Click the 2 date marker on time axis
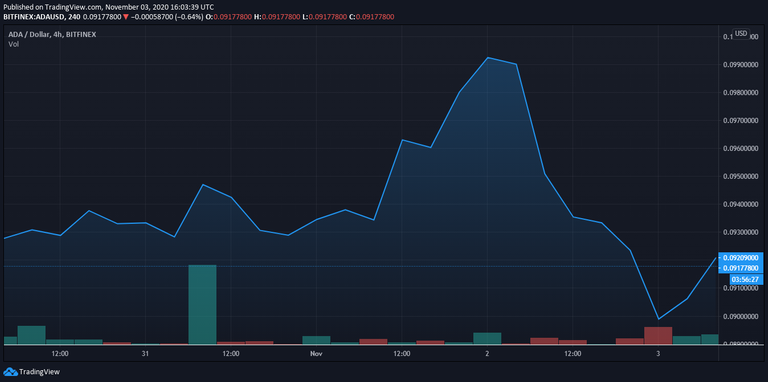 (x=487, y=354)
